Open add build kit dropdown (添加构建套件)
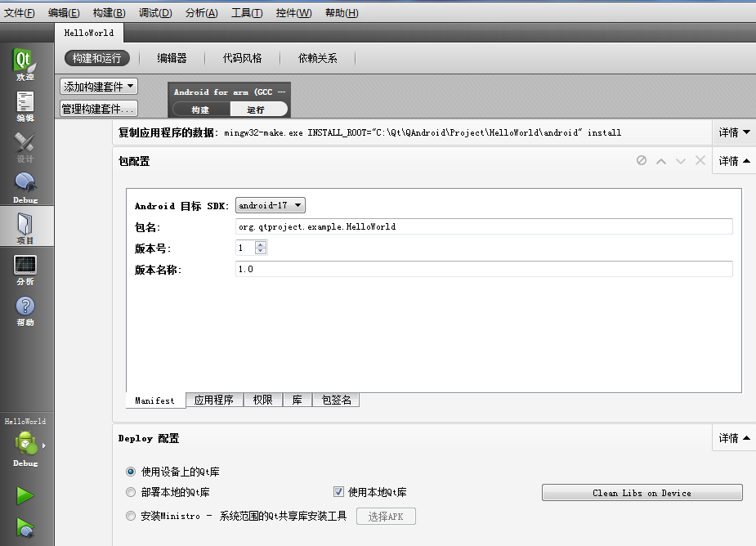 [x=99, y=87]
